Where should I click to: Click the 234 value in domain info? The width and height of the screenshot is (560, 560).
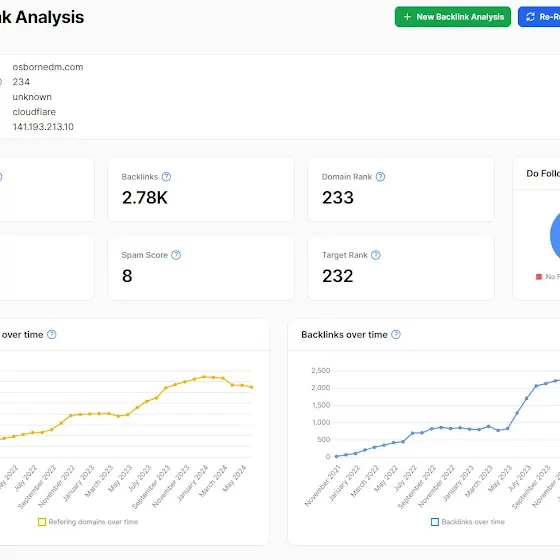(21, 82)
